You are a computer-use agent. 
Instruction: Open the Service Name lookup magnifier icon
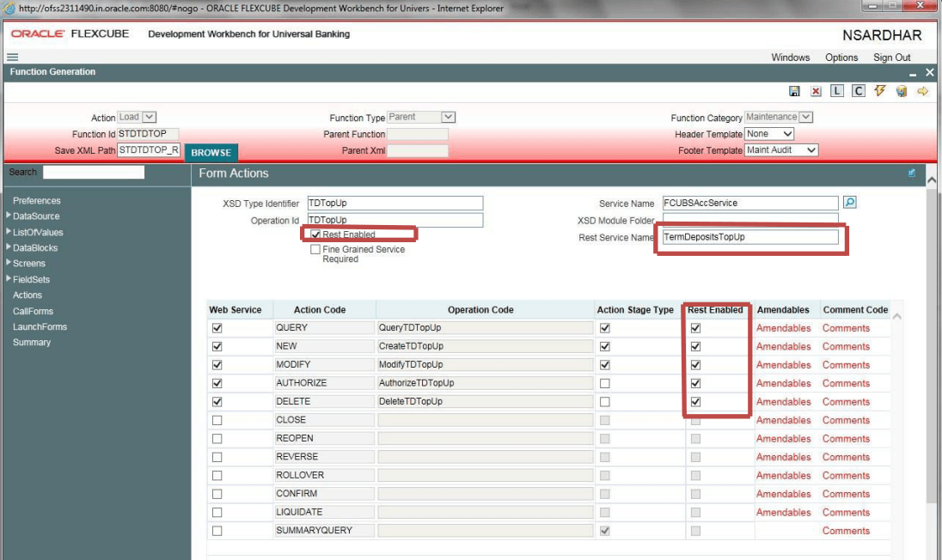(x=849, y=203)
